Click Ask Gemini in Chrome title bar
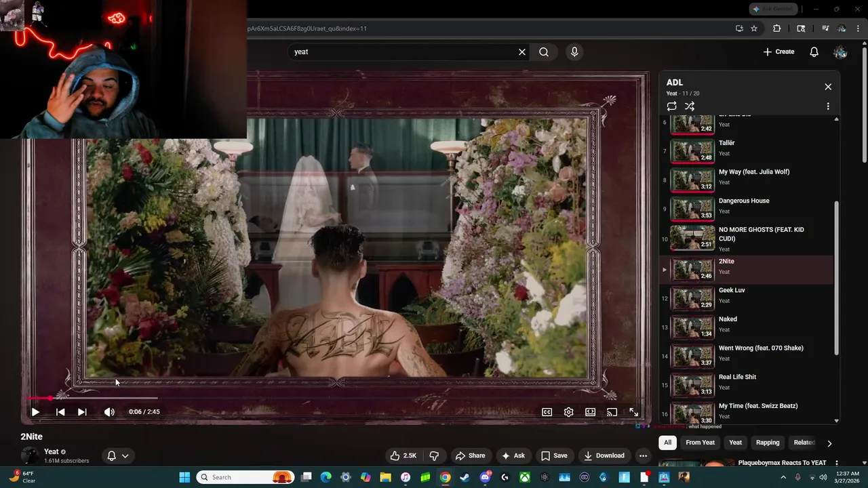 tap(773, 9)
